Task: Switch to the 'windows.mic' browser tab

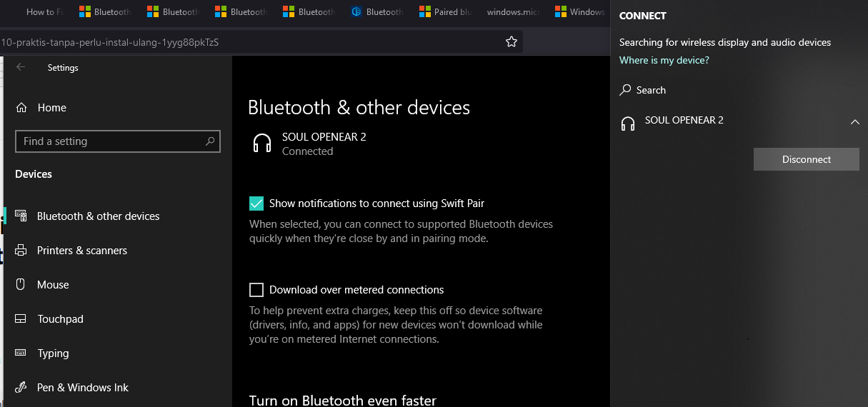Action: [513, 12]
